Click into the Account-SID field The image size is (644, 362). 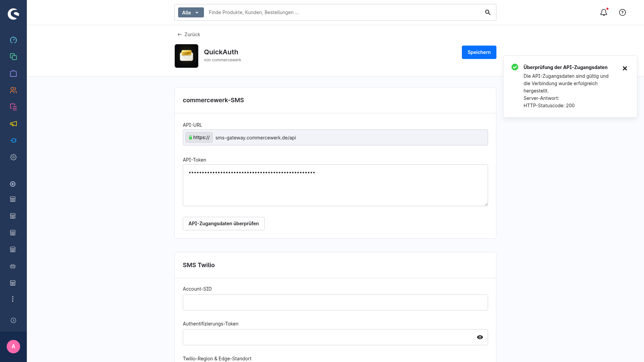335,302
